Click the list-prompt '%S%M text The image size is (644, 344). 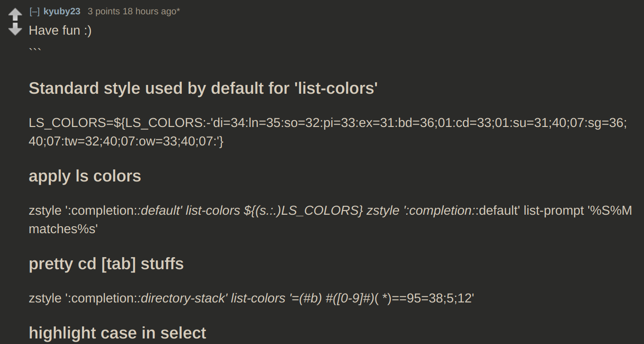tap(578, 211)
